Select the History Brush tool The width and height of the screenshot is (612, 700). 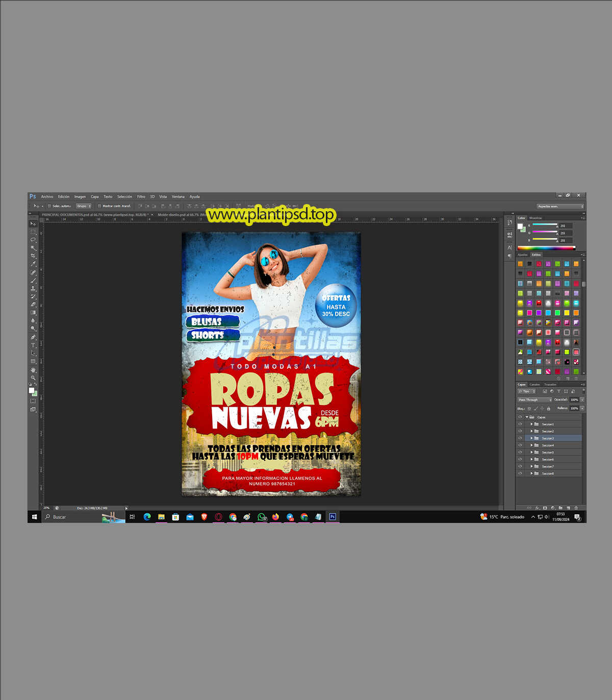point(33,296)
